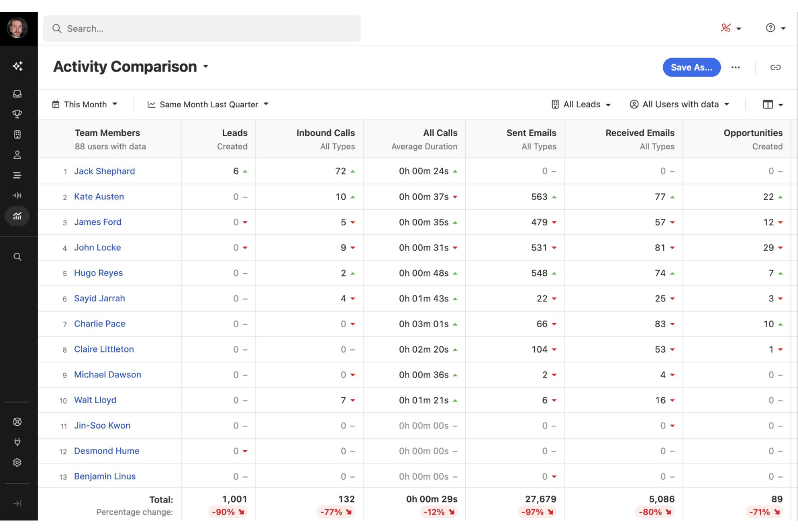The height and width of the screenshot is (532, 798).
Task: Open Charlie Pace's profile link
Action: coord(100,324)
